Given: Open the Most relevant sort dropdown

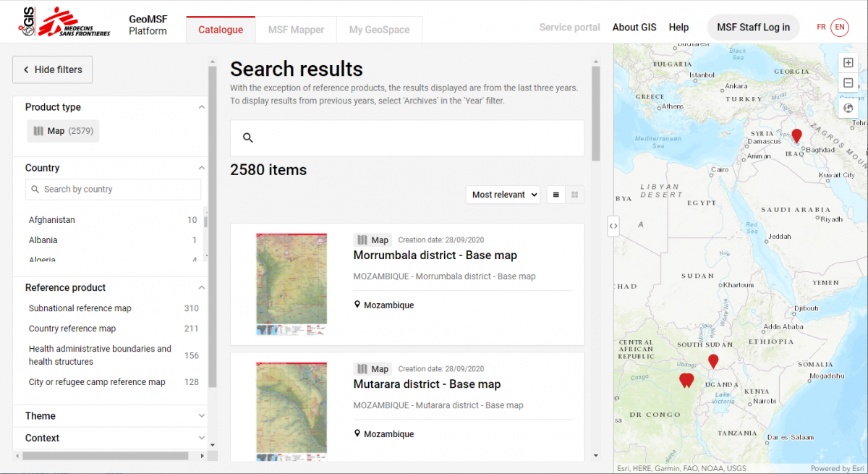Looking at the screenshot, I should point(503,195).
